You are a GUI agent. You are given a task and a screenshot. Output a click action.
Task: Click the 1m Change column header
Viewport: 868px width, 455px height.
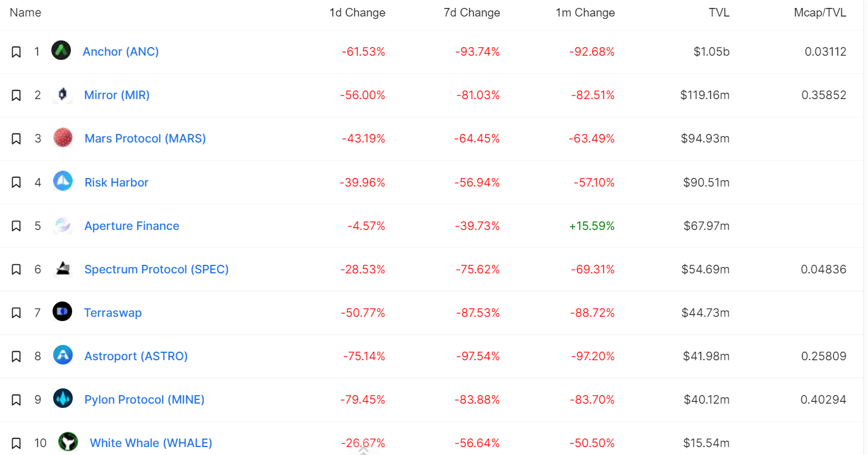(x=585, y=13)
